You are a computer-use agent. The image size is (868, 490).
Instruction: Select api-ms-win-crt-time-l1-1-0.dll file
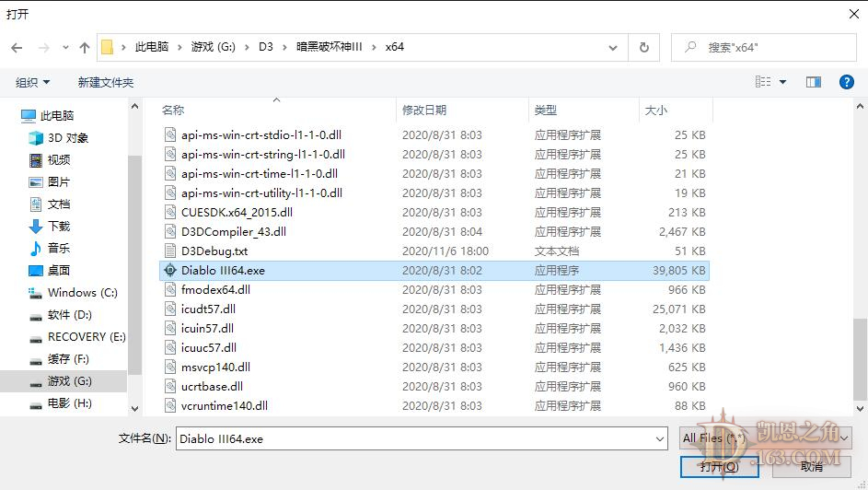coord(434,174)
